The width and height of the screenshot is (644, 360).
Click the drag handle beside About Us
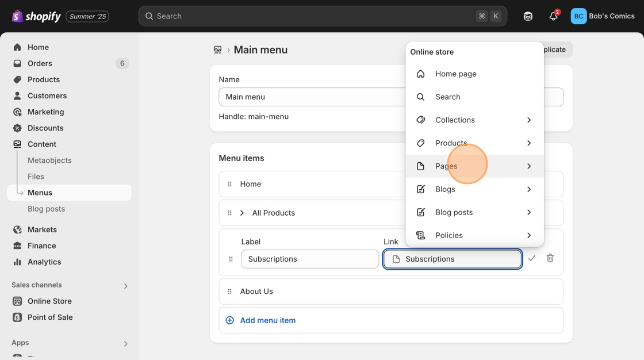tap(230, 292)
